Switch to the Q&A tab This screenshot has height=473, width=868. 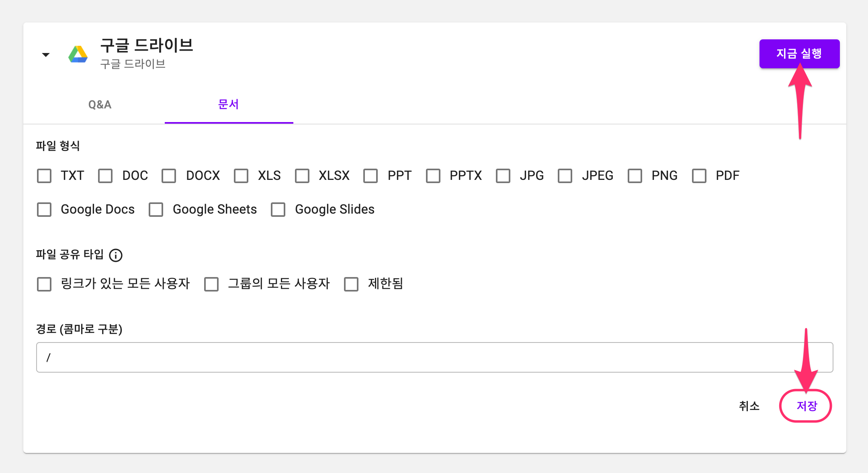click(100, 104)
